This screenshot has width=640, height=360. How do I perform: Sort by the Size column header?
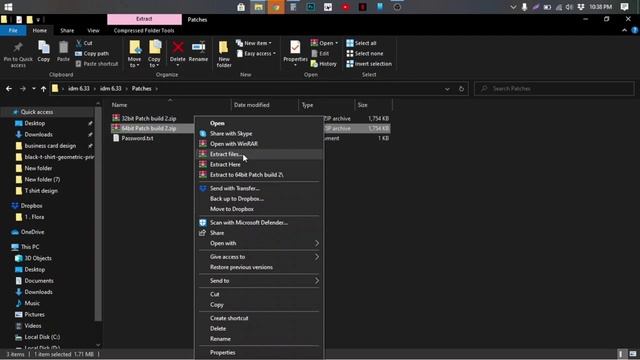point(373,105)
